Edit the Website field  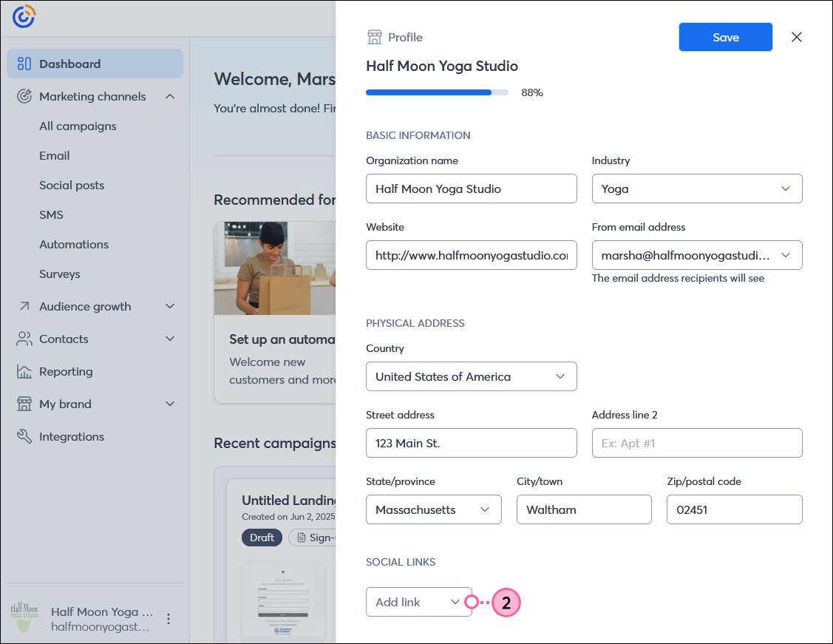pyautogui.click(x=472, y=255)
